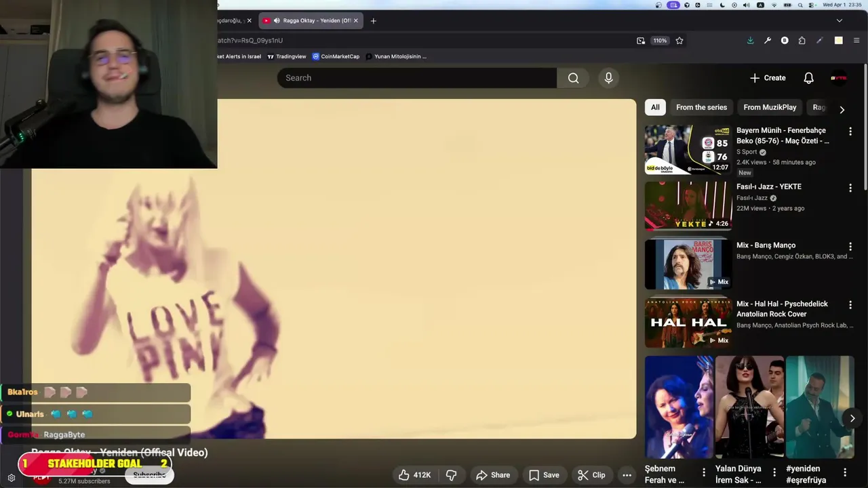This screenshot has height=488, width=868.
Task: Close the Ragga Oktay - Yeniden tab
Action: click(x=356, y=20)
